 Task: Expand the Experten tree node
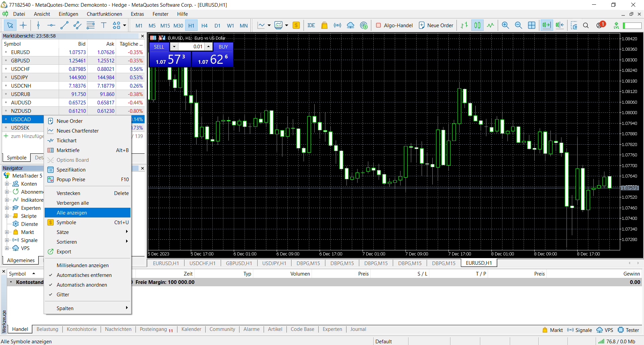tap(7, 208)
